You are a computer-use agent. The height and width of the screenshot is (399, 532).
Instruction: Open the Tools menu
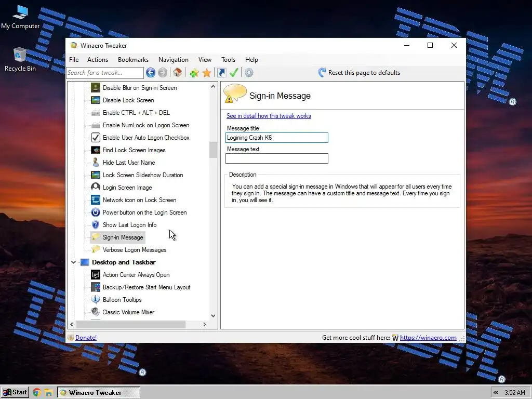(x=229, y=60)
